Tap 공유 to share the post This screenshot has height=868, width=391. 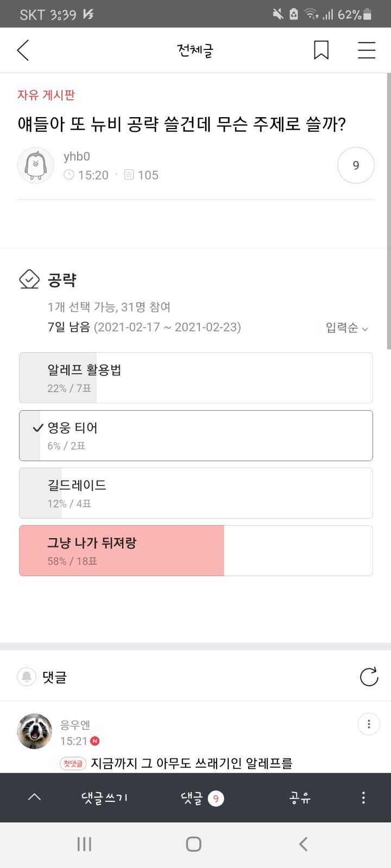(300, 797)
